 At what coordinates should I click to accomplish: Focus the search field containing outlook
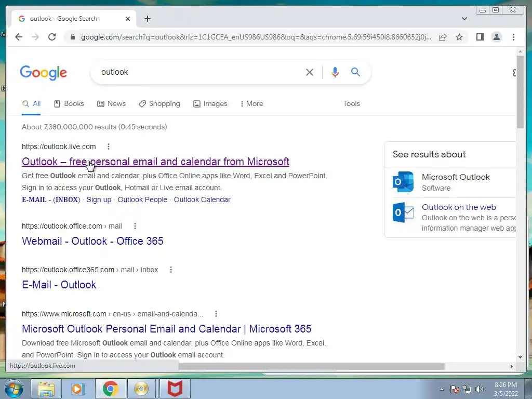[x=200, y=72]
